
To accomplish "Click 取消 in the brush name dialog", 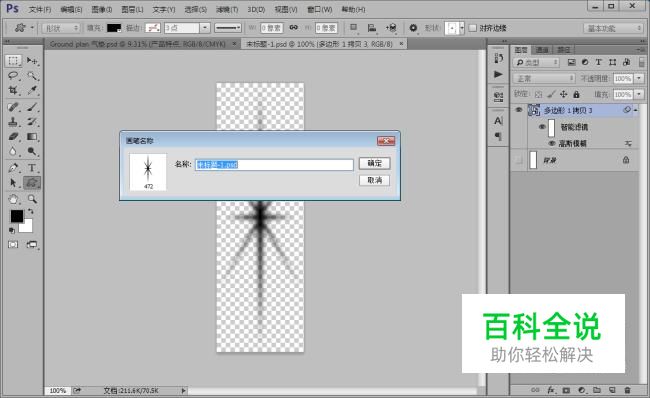I will tap(374, 180).
